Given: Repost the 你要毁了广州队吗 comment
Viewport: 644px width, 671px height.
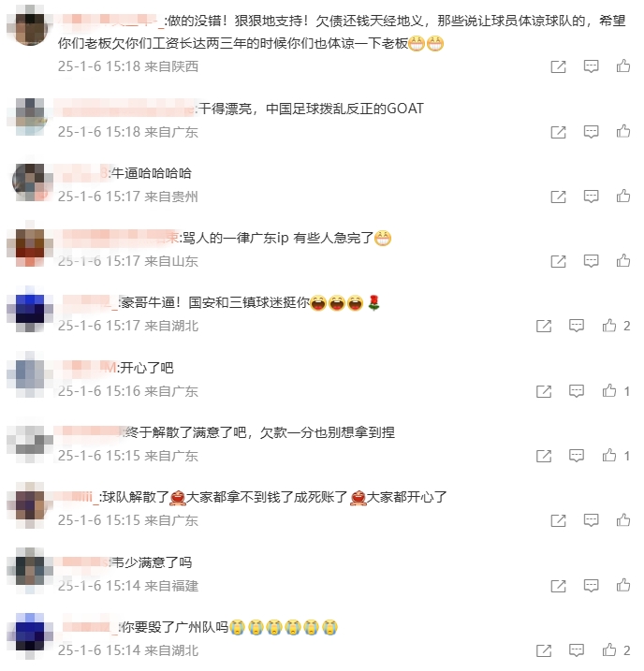Looking at the screenshot, I should pos(544,651).
